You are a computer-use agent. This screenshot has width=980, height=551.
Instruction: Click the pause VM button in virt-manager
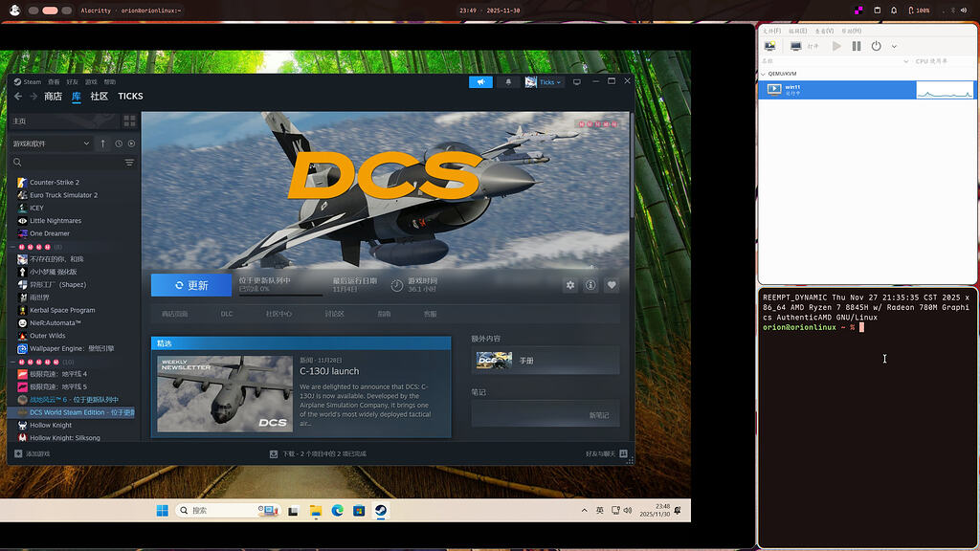click(x=857, y=46)
